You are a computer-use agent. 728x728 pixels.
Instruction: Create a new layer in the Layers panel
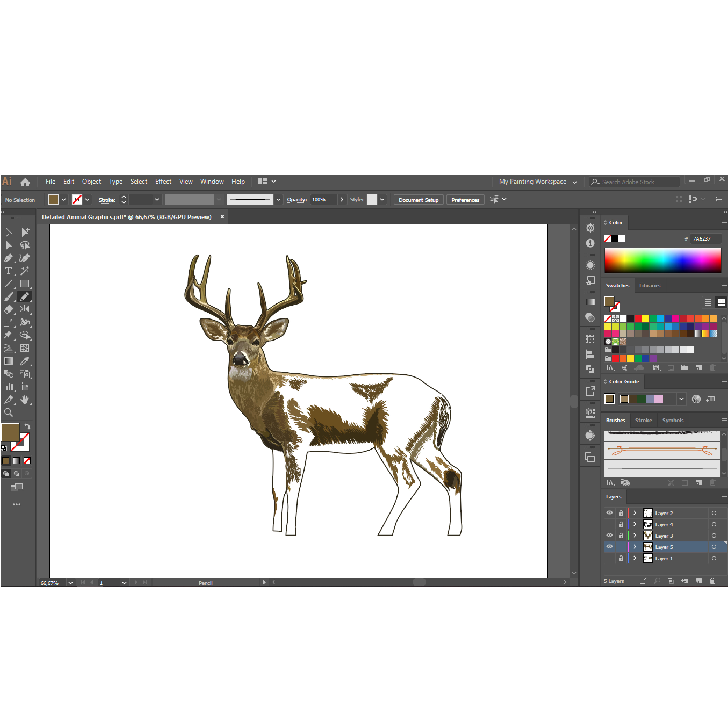click(699, 581)
